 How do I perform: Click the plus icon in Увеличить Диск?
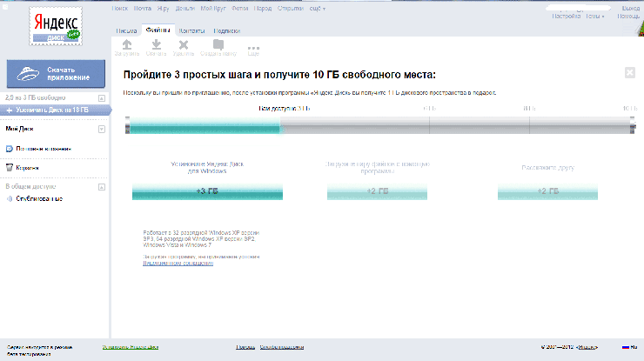[x=10, y=110]
